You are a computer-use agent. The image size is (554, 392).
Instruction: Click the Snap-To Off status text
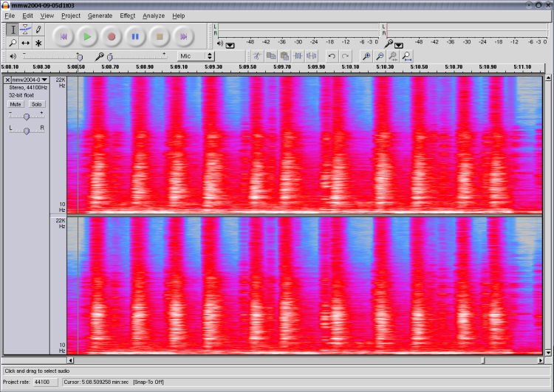tap(148, 382)
